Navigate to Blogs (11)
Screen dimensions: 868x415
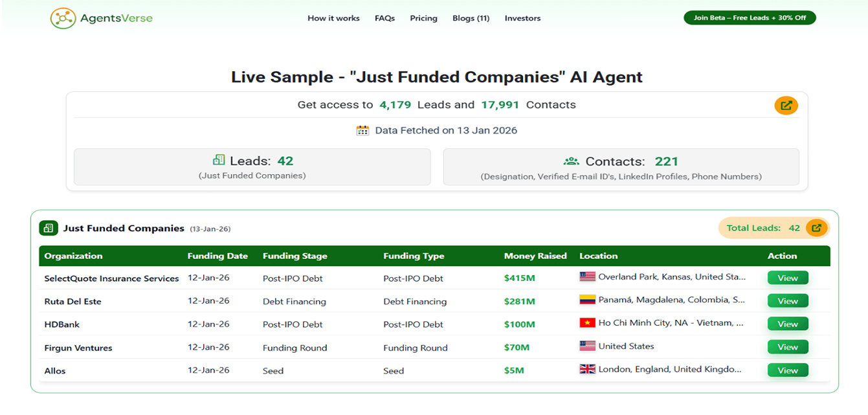[471, 18]
